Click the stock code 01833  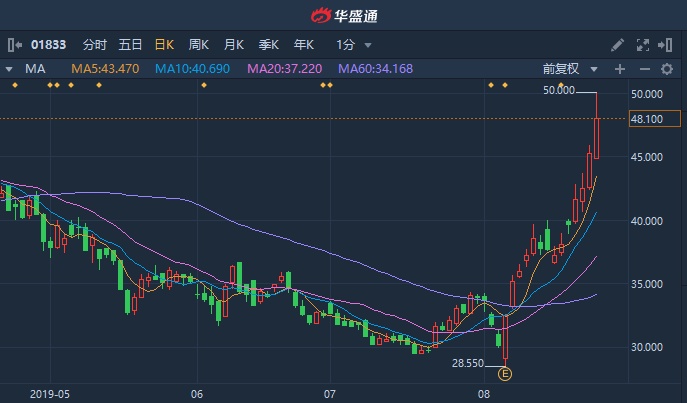49,45
